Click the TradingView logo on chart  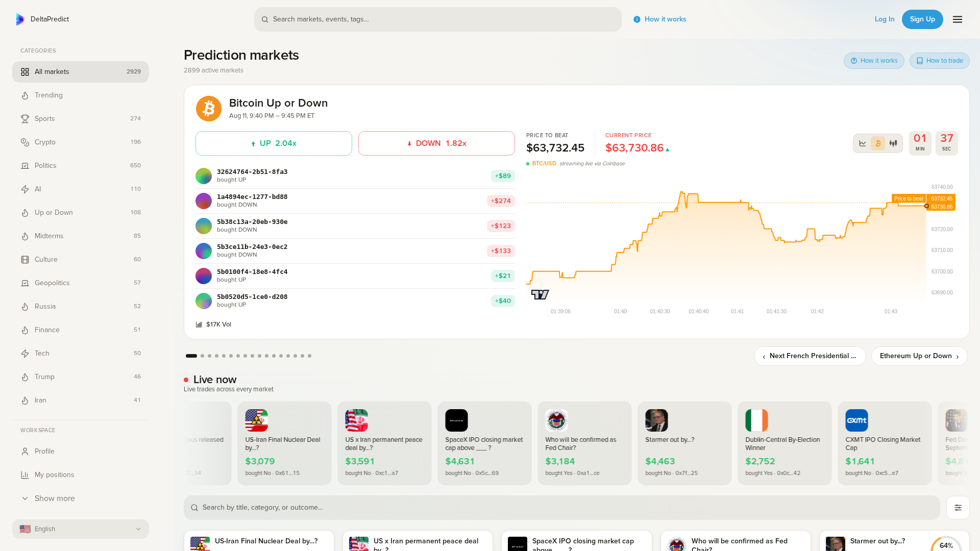click(x=540, y=294)
